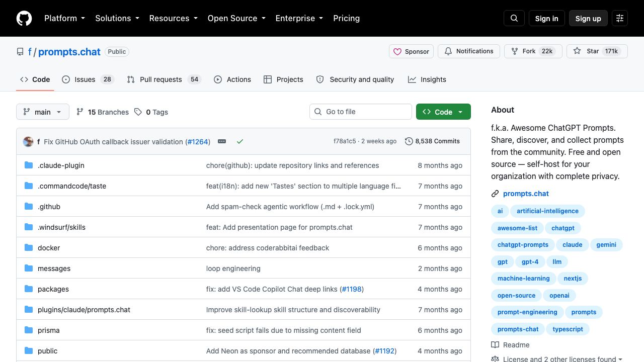Viewport: 644px width, 362px height.
Task: Click the folder icon for public
Action: (x=29, y=350)
